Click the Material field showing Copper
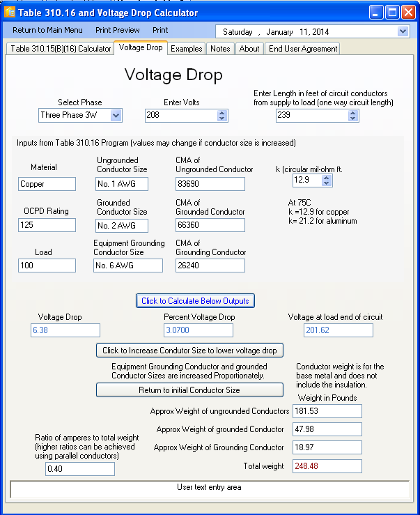420x515 pixels. 47,184
